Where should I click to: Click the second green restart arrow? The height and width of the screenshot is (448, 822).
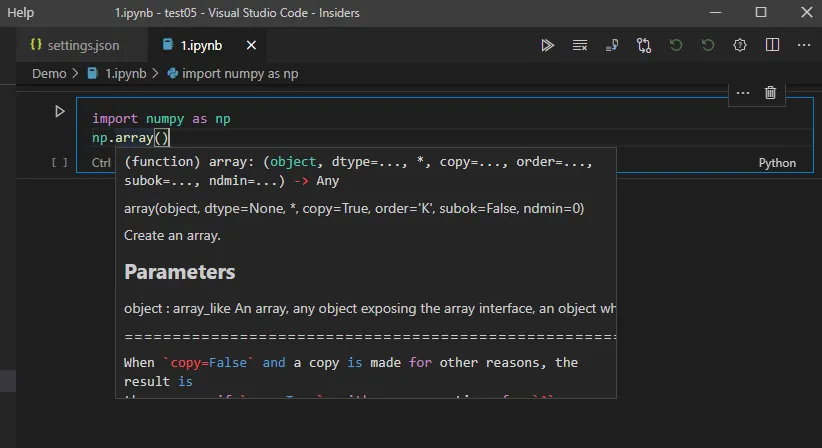708,45
